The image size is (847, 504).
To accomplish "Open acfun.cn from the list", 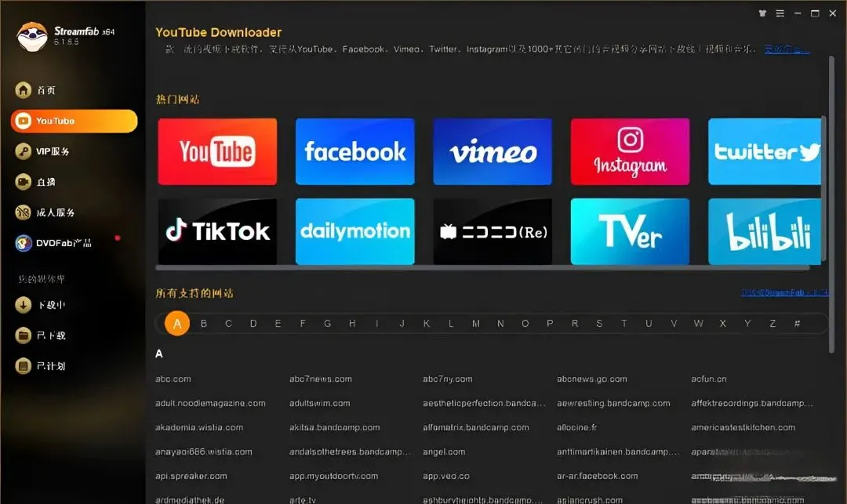I will [709, 379].
